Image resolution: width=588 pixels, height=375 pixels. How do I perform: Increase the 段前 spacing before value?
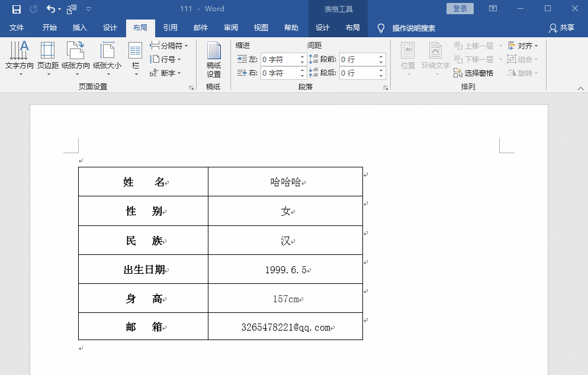(381, 57)
